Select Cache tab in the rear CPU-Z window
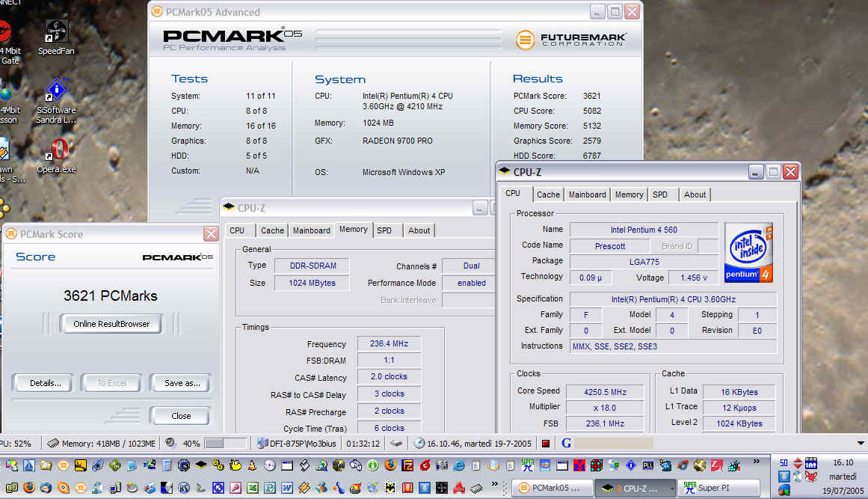The width and height of the screenshot is (868, 499). (272, 230)
